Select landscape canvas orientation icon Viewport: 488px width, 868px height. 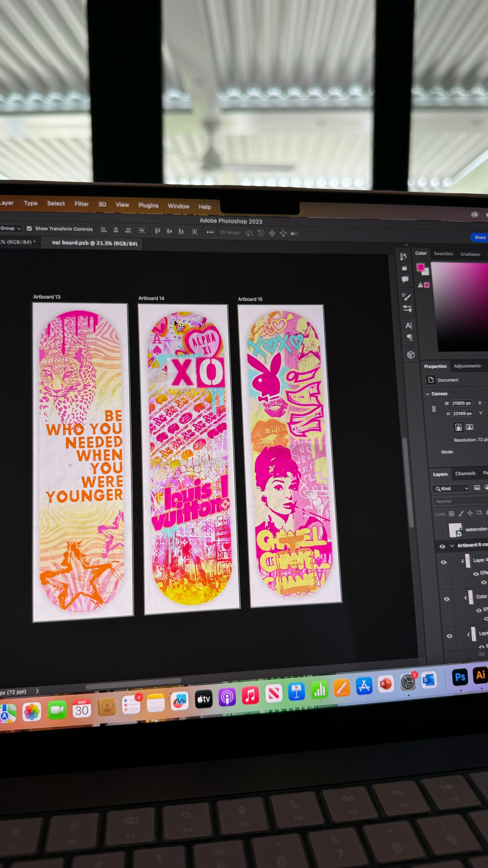469,427
